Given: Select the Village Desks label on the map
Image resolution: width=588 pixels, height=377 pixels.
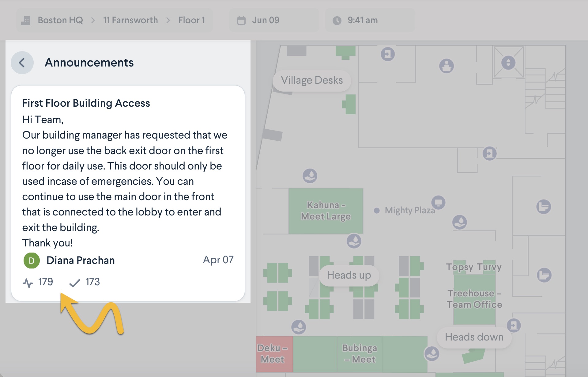Looking at the screenshot, I should pyautogui.click(x=312, y=80).
